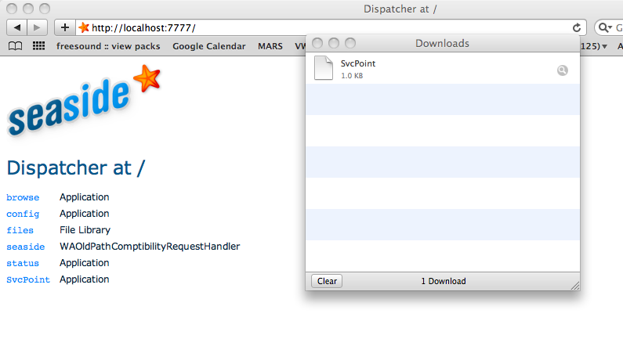Viewport: 623px width, 364px height.
Task: Open the config application link
Action: (23, 214)
